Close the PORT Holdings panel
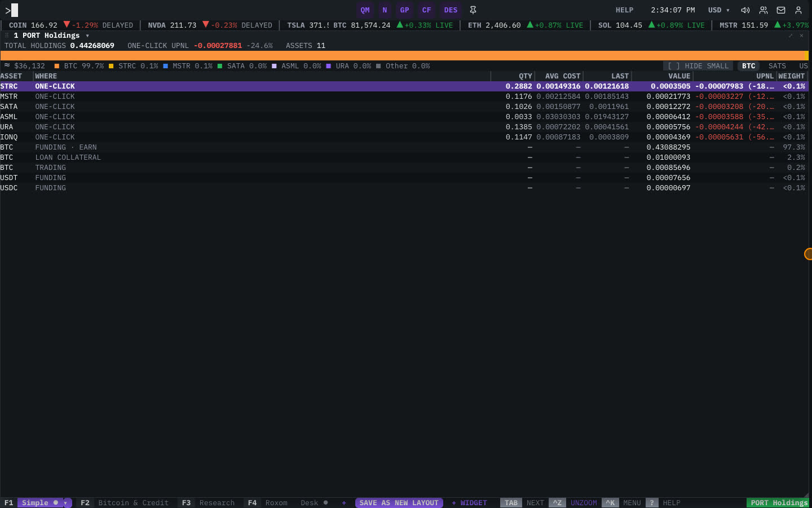Image resolution: width=812 pixels, height=508 pixels. click(x=801, y=36)
